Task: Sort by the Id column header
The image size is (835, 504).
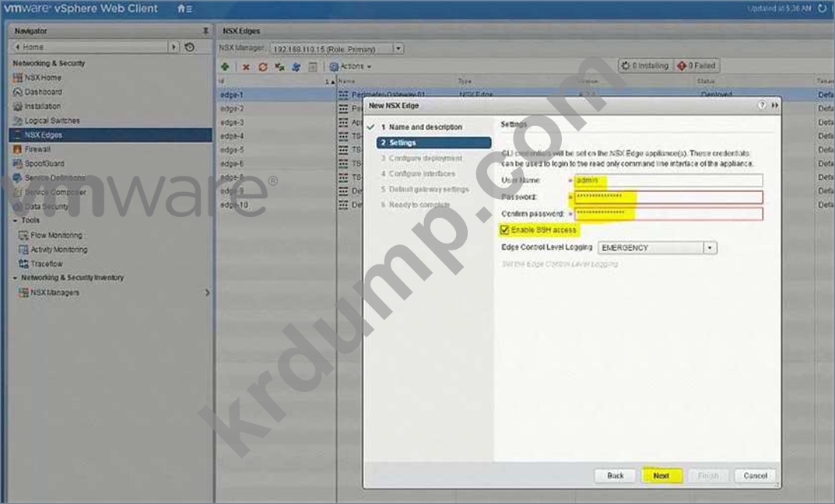Action: click(x=276, y=82)
